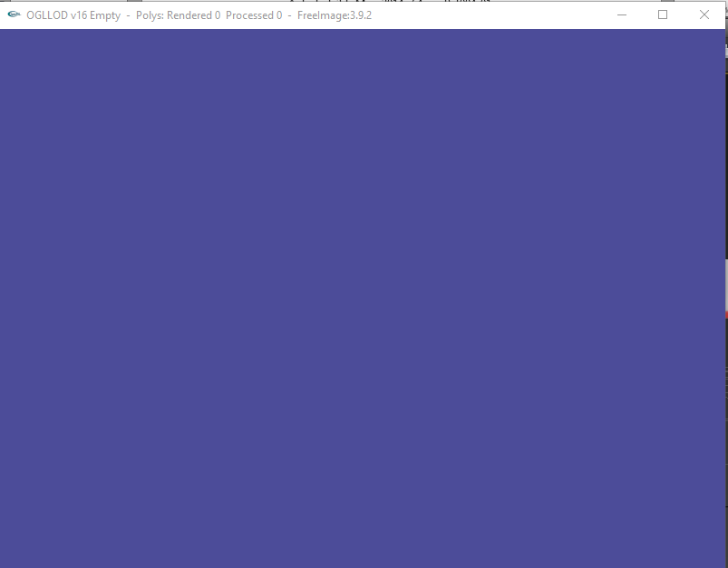This screenshot has height=568, width=728.
Task: Click the viewport just below the title text
Action: click(73, 41)
